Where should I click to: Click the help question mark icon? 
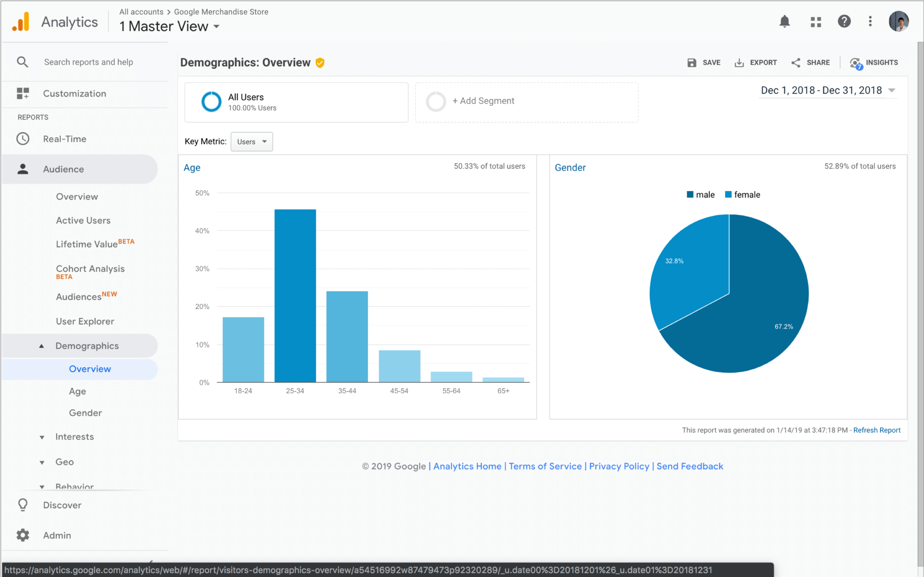844,21
